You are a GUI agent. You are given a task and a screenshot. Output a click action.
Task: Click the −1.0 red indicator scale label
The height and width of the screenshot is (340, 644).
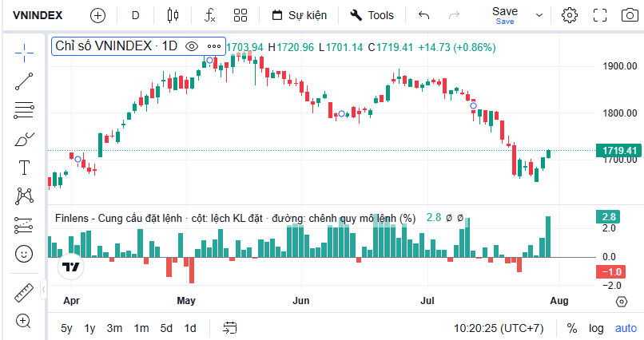[x=611, y=272]
